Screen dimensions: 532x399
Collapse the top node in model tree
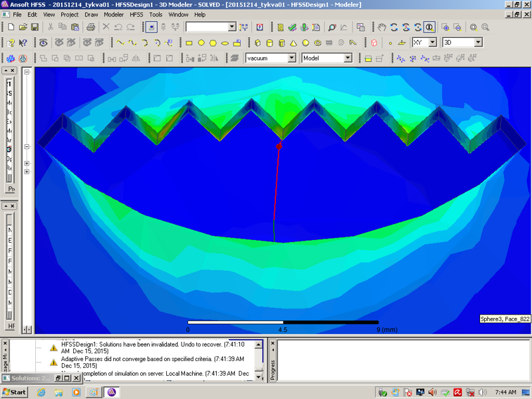(x=27, y=72)
